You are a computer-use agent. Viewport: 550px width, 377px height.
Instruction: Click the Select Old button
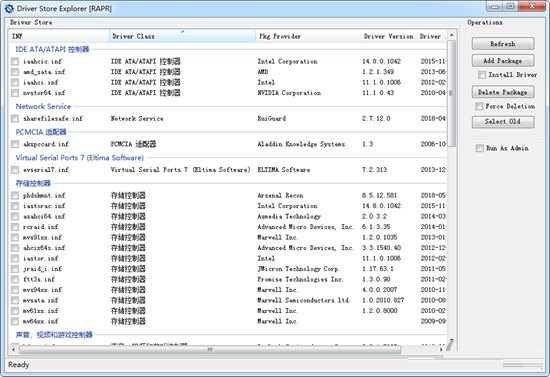(x=503, y=122)
